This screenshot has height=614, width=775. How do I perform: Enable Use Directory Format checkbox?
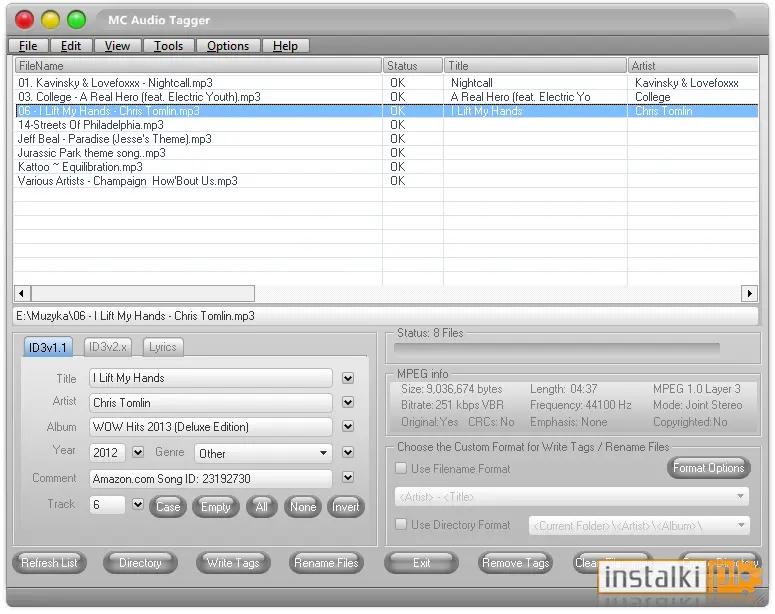pos(401,525)
